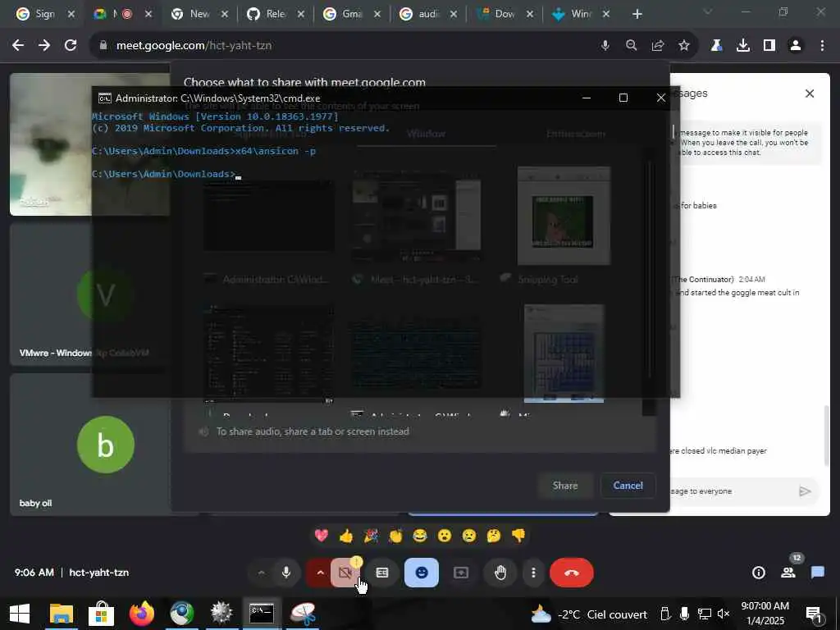Open zoom magnifier icon in address bar

pyautogui.click(x=632, y=46)
